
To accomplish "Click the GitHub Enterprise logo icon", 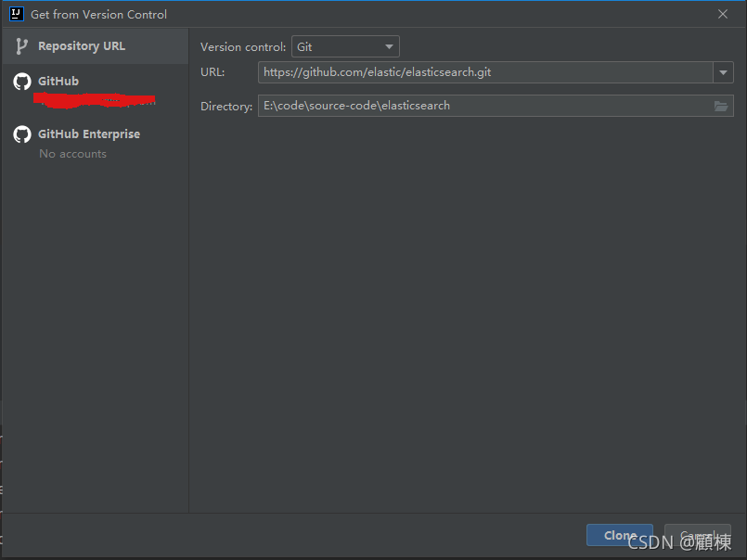I will (22, 134).
